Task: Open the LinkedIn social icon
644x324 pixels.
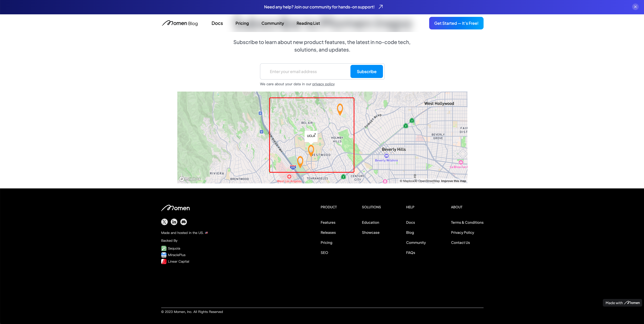Action: [174, 222]
